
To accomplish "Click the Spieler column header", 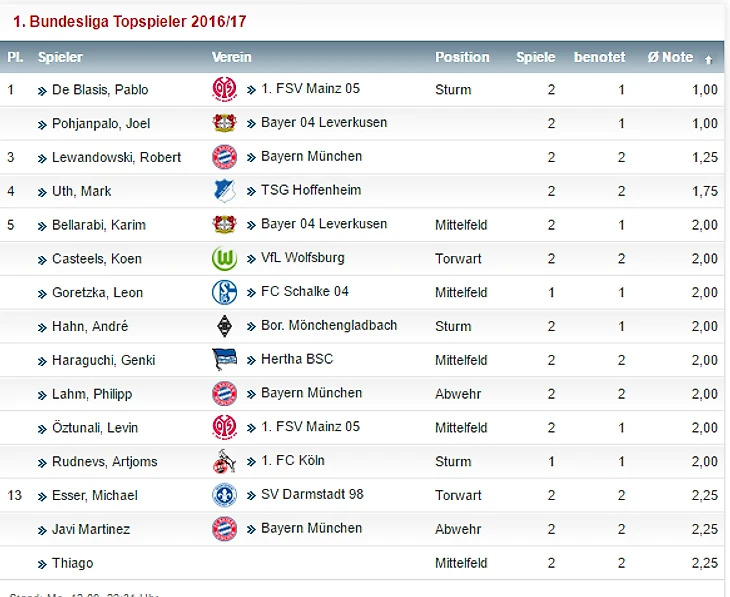I will [60, 57].
